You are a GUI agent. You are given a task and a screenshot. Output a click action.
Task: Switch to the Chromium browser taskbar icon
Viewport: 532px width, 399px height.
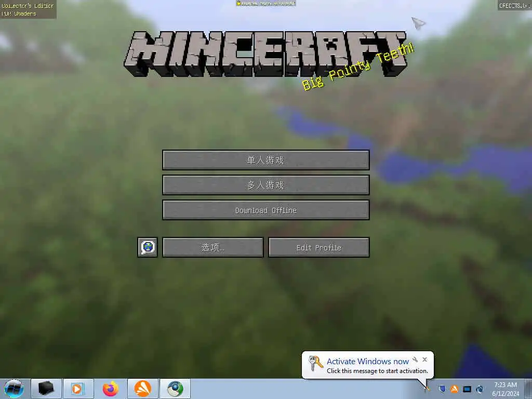175,389
